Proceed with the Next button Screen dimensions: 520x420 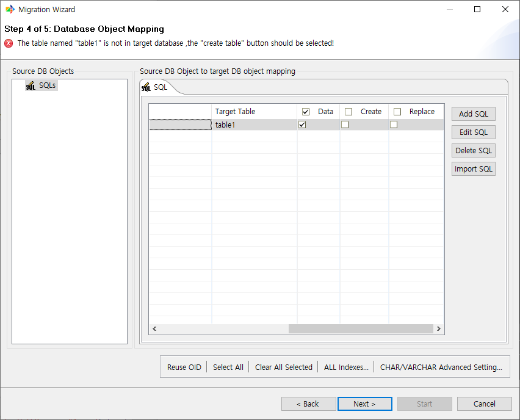(x=364, y=404)
